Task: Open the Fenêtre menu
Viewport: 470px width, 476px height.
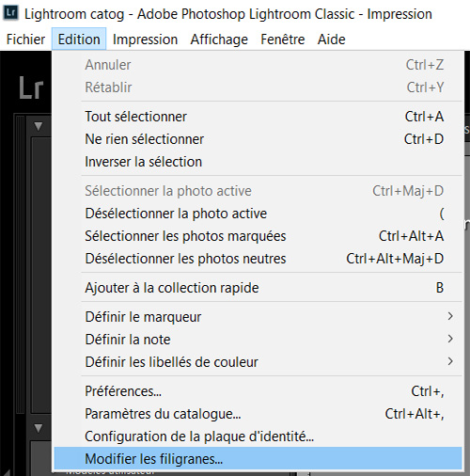Action: point(283,40)
